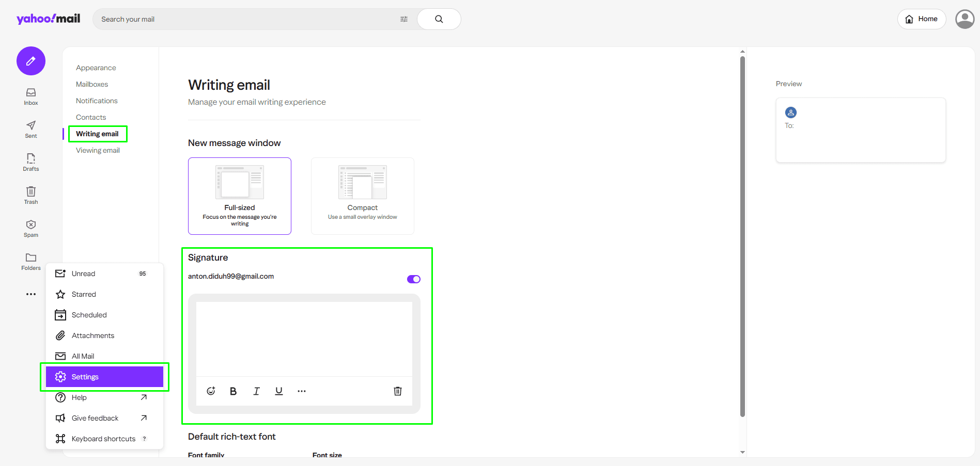The width and height of the screenshot is (980, 466).
Task: Click the Yahoo Mail logo
Action: click(x=49, y=19)
